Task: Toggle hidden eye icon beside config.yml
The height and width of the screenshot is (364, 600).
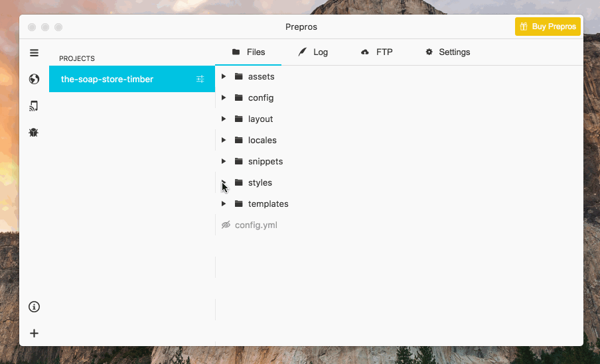Action: tap(226, 225)
